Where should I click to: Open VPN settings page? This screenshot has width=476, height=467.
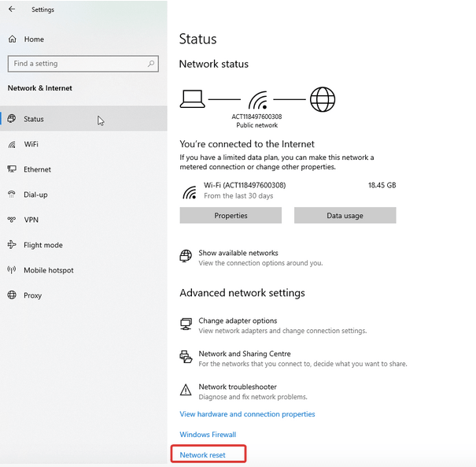[83, 220]
